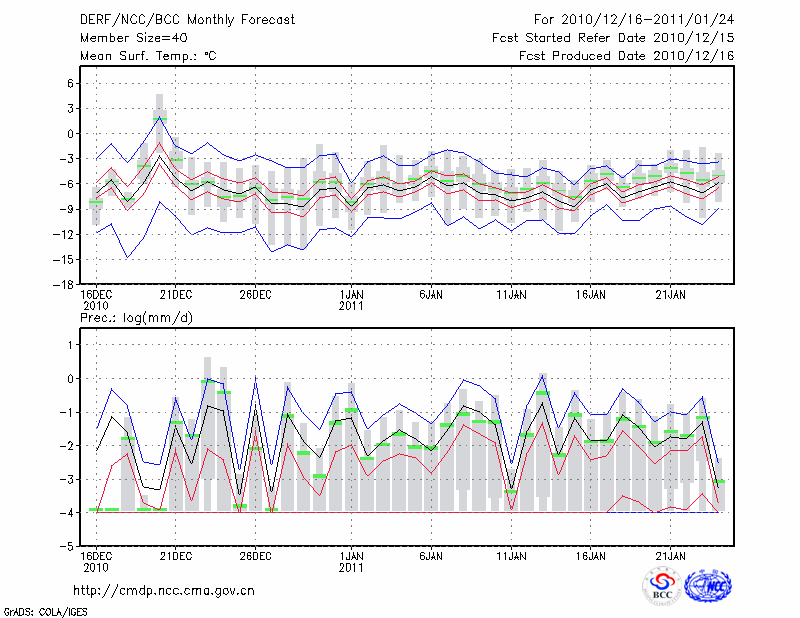Click the BCC logo
The width and height of the screenshot is (800, 618).
point(662,586)
